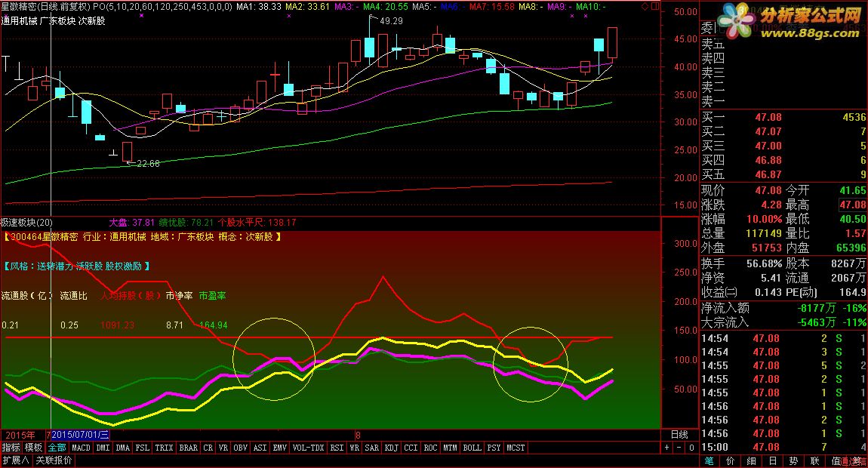The image size is (868, 468).
Task: Click the 买三 bid row at 47.00
Action: coord(783,146)
